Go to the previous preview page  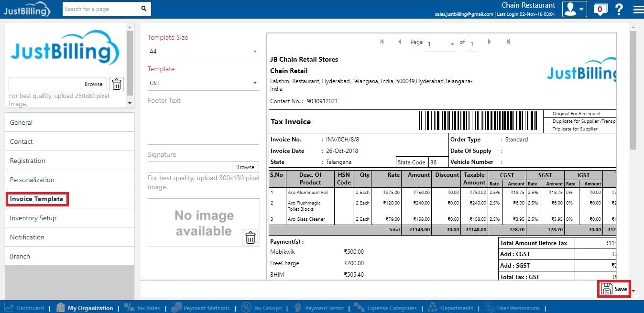(400, 42)
